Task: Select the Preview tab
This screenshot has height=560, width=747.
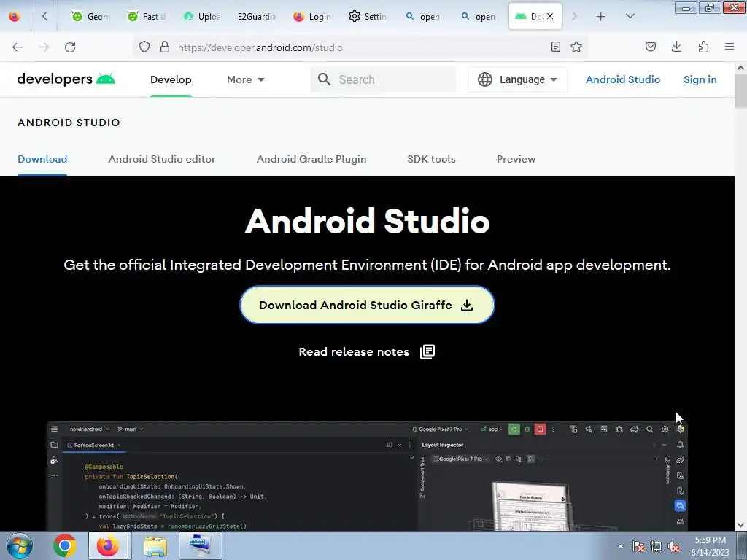Action: pos(516,159)
